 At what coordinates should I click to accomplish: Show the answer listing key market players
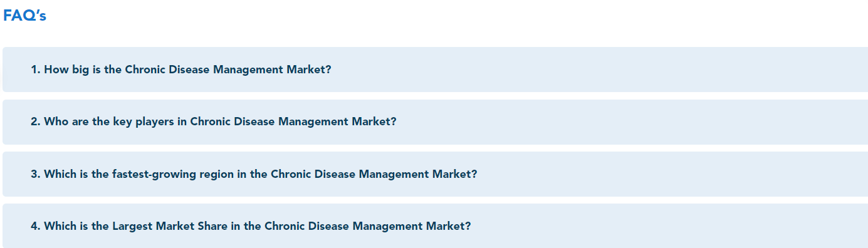coord(435,122)
